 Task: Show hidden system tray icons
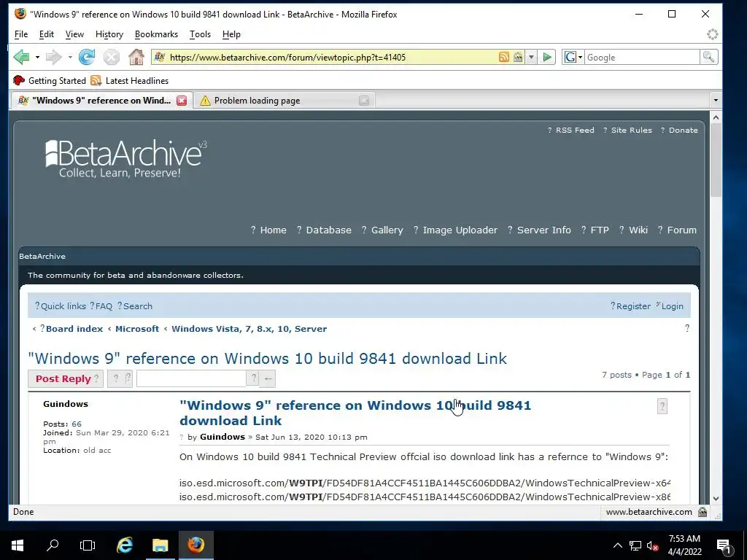617,545
